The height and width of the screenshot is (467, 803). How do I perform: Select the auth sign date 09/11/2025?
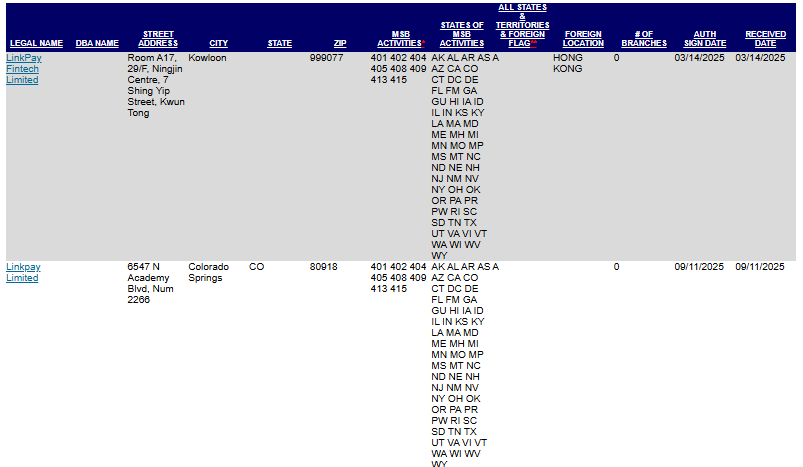coord(699,267)
